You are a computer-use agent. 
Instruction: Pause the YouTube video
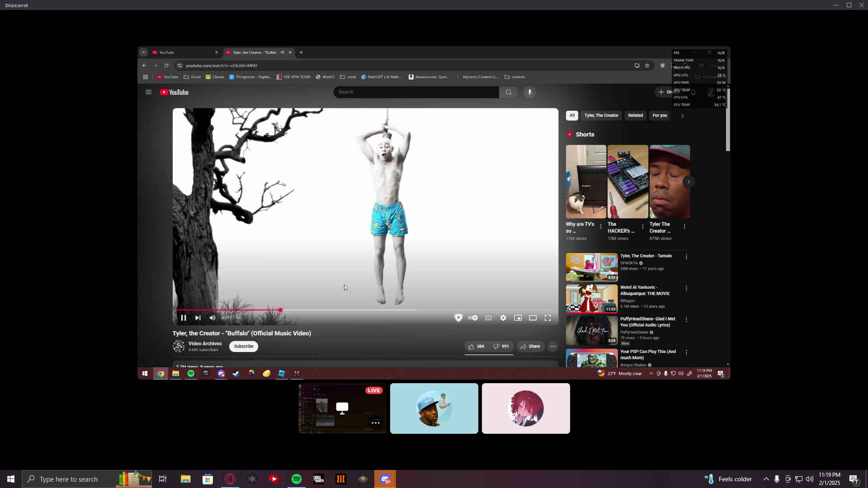point(184,318)
